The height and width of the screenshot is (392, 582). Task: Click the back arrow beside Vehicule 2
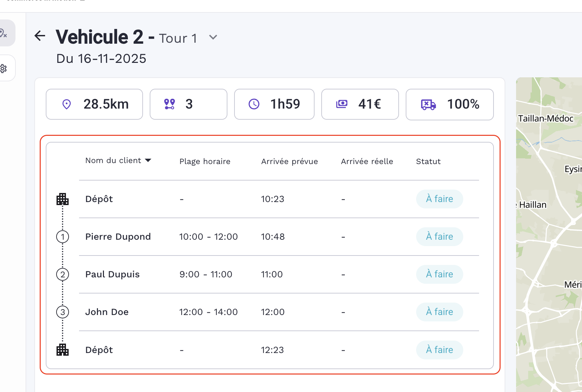pos(40,36)
